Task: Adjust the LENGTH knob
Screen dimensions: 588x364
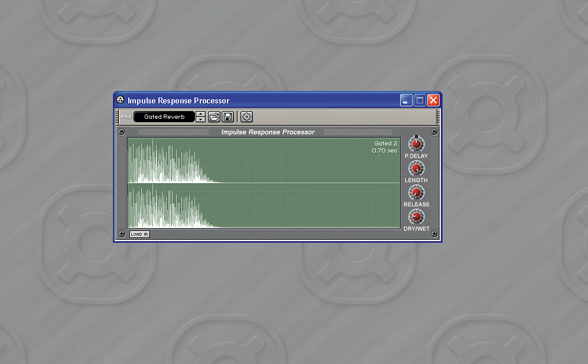Action: coord(416,168)
